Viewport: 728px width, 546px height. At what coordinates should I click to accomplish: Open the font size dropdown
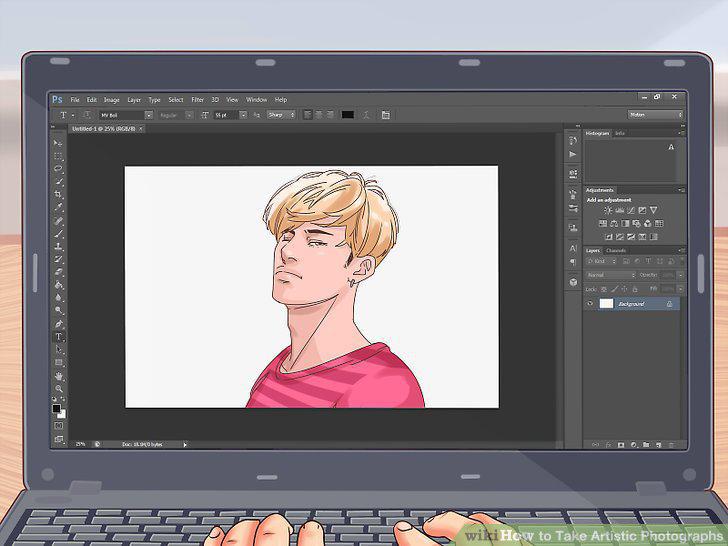coord(243,115)
